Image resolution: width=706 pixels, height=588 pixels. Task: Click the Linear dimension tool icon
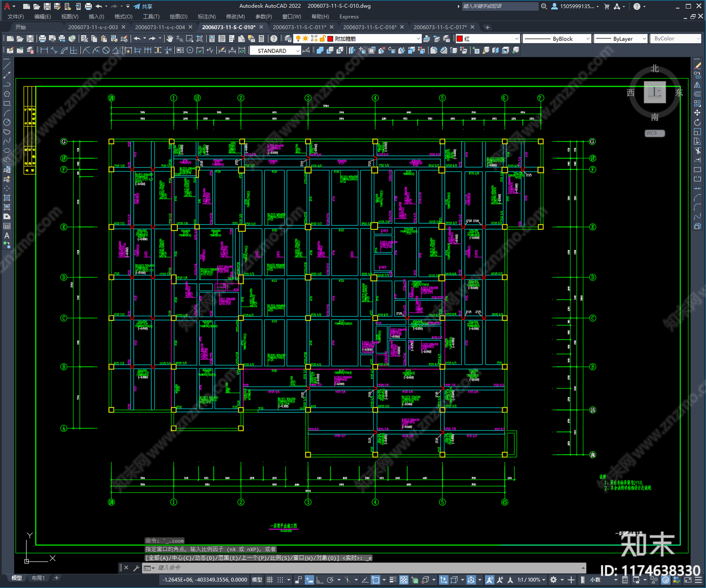pos(44,50)
